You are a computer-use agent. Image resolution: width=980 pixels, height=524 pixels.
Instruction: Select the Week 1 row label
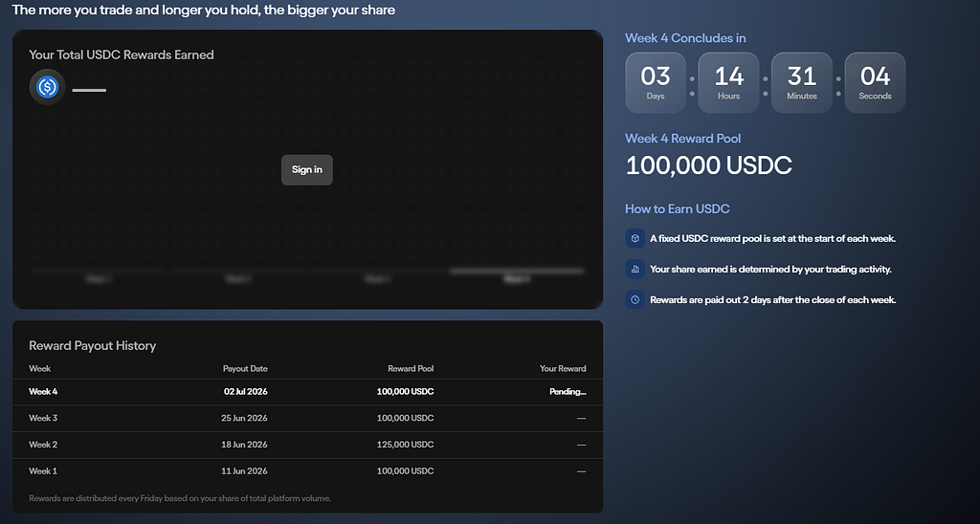pos(43,470)
